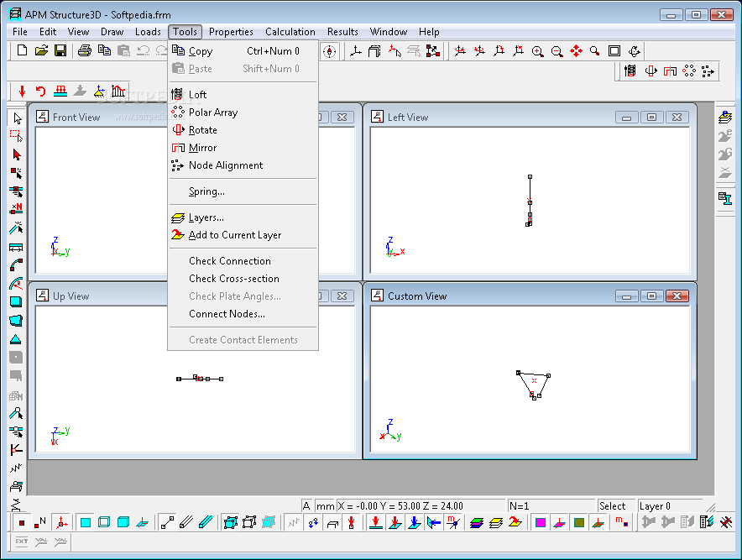Click the cyan filled square view icon
The width and height of the screenshot is (742, 560).
tap(86, 522)
